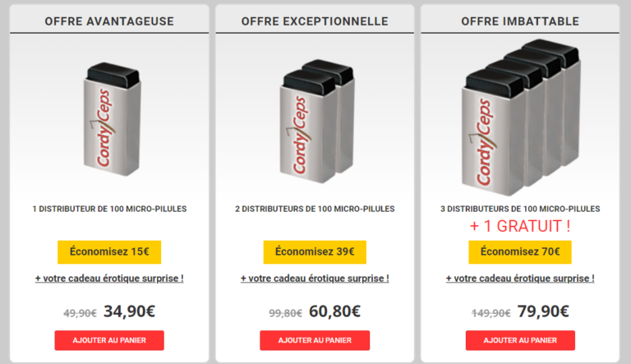The image size is (631, 364).
Task: Add the 34,90€ single distributor to cart
Action: [x=109, y=340]
